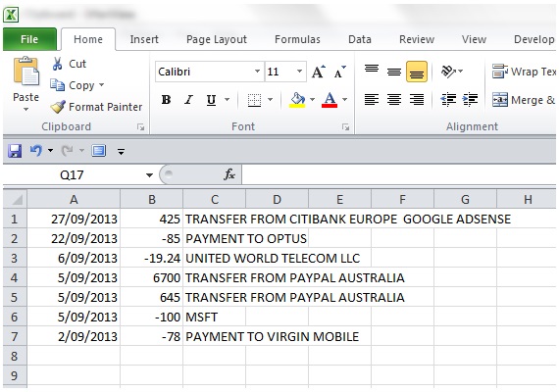Viewport: 559px width, 392px height.
Task: Click the Select All corner button
Action: point(15,199)
